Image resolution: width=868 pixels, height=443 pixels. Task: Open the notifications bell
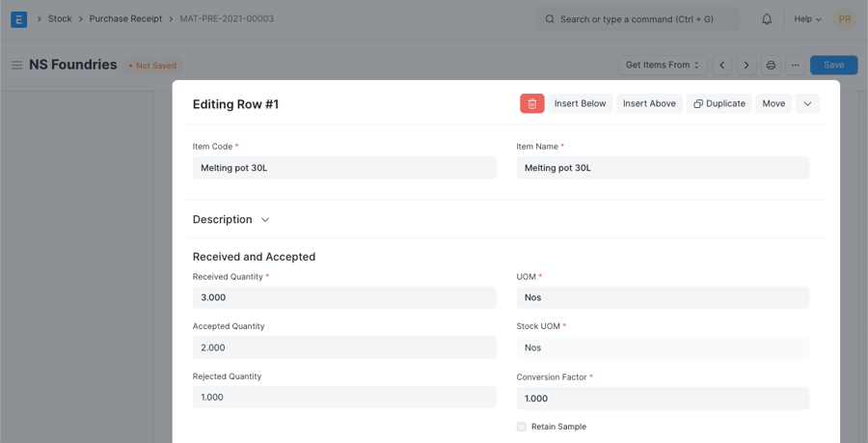[767, 18]
